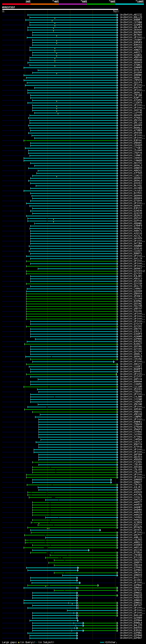Open the UniRef100_B2WFT3 hit
The height and width of the screenshot is (644, 146).
click(x=131, y=98)
